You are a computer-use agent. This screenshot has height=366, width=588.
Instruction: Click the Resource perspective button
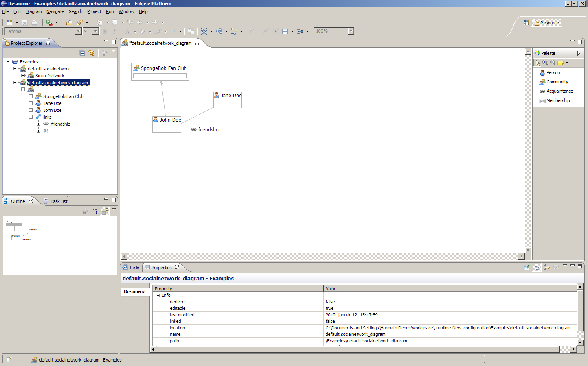click(x=546, y=23)
